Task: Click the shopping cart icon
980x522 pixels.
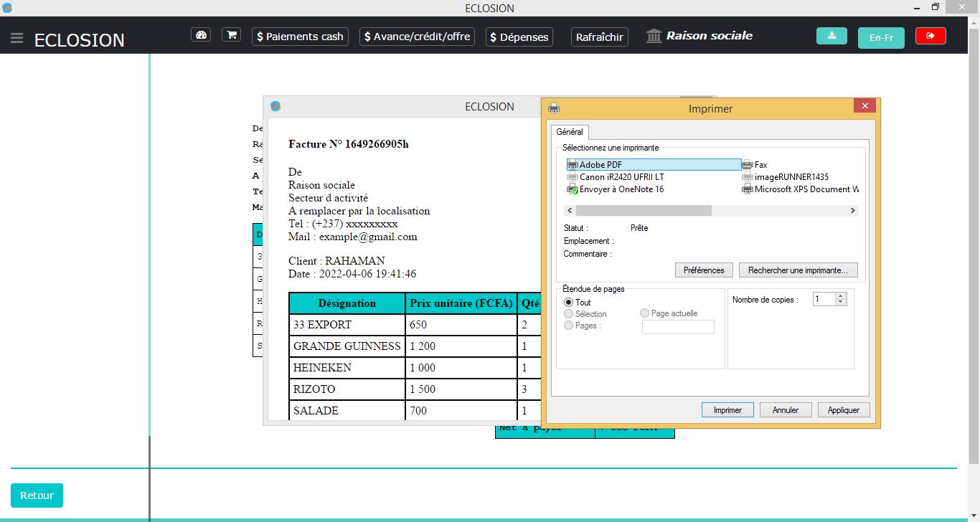Action: click(x=231, y=35)
